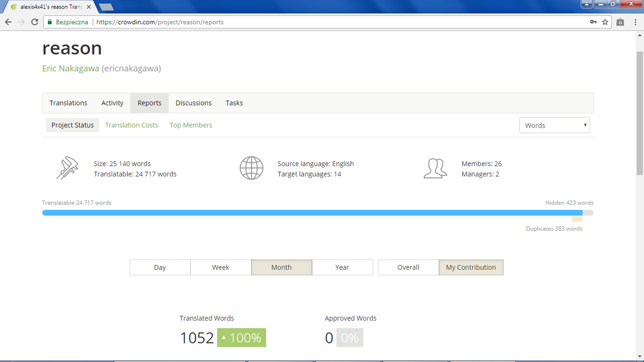Click 'Hidden 423 words' label
The image size is (644, 362).
pos(570,203)
